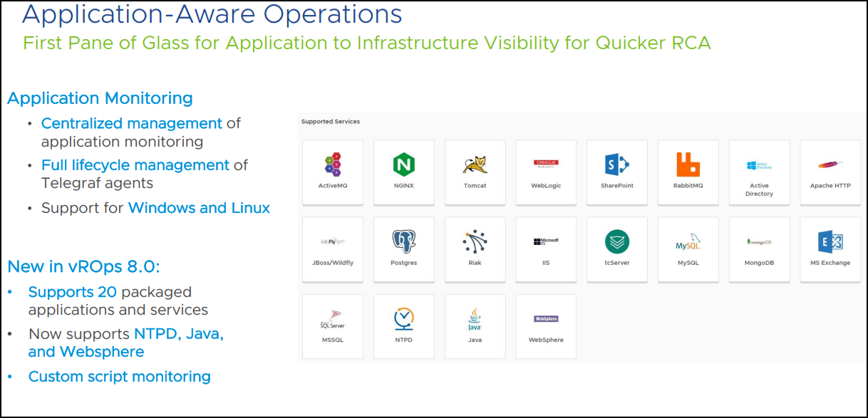Pick the Microsoft IIS logo
The width and height of the screenshot is (868, 418).
(x=546, y=241)
